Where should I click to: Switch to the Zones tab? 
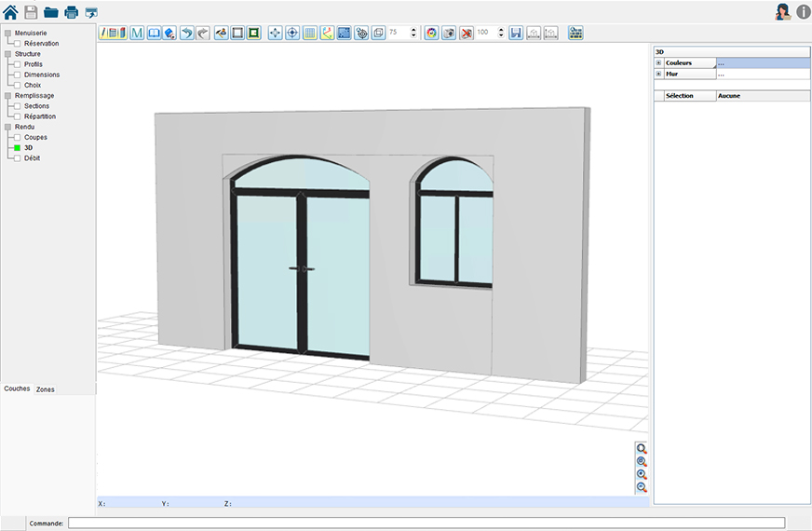tap(45, 389)
